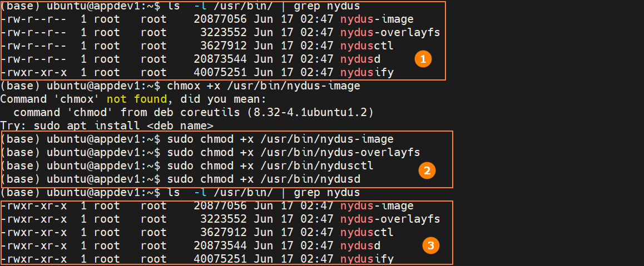Select nydusify filename in the first listing
644x266 pixels.
coord(366,73)
